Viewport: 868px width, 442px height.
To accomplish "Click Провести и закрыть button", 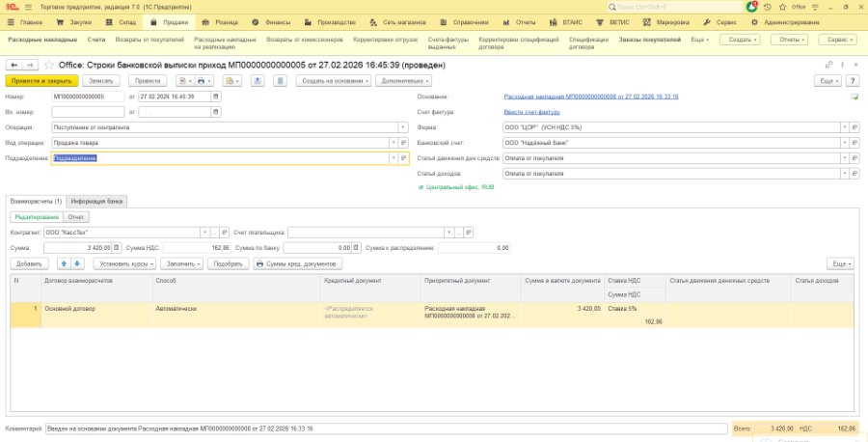I will (41, 81).
